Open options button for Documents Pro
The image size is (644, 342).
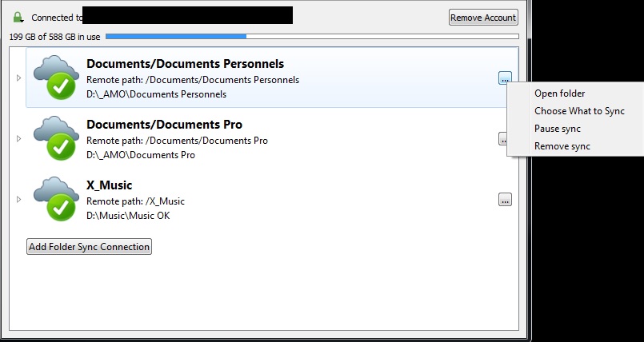pos(502,138)
